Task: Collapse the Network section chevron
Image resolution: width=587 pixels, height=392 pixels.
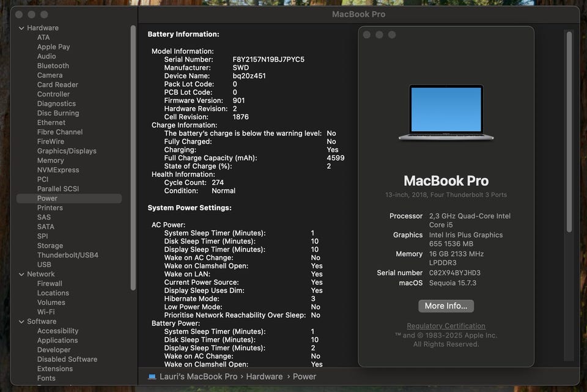Action: [21, 275]
